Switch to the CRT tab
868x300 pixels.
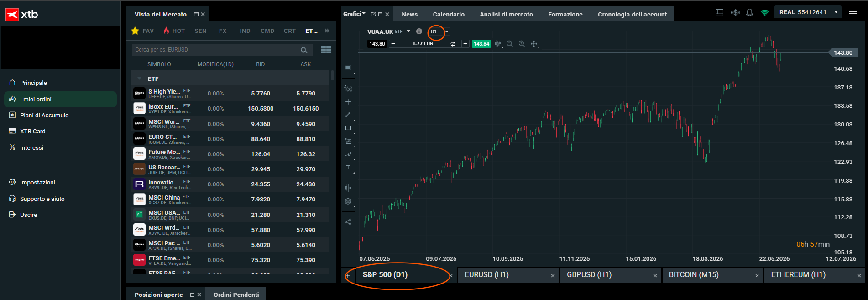pyautogui.click(x=290, y=31)
